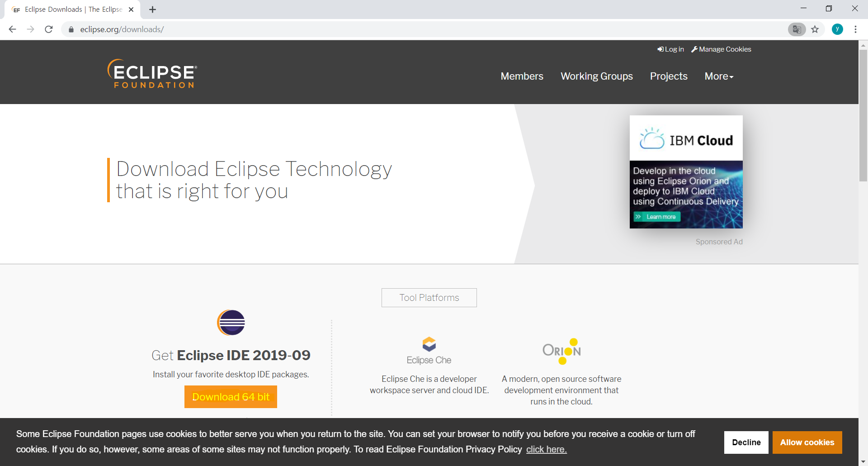Restore down the browser window
The height and width of the screenshot is (466, 868).
click(x=829, y=9)
